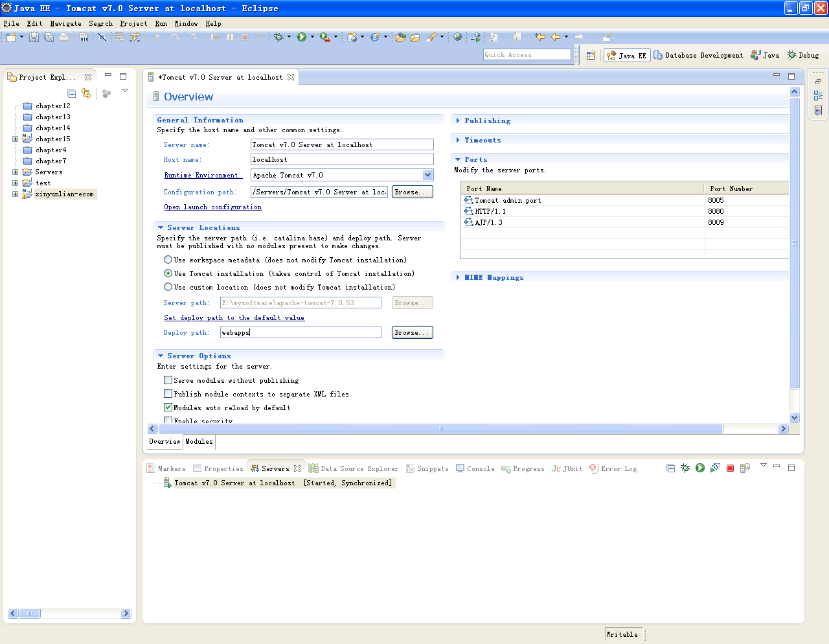The height and width of the screenshot is (644, 829).
Task: Click the Print toolbar icon
Action: [63, 38]
